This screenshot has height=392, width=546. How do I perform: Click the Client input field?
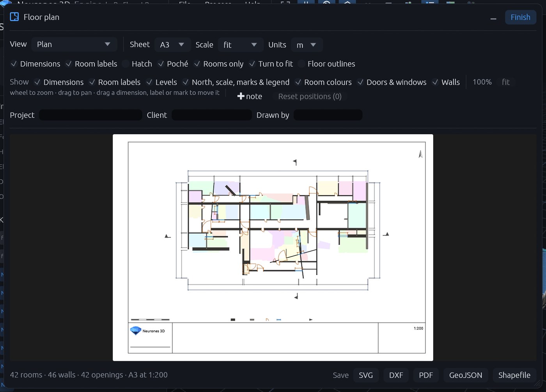(x=212, y=115)
